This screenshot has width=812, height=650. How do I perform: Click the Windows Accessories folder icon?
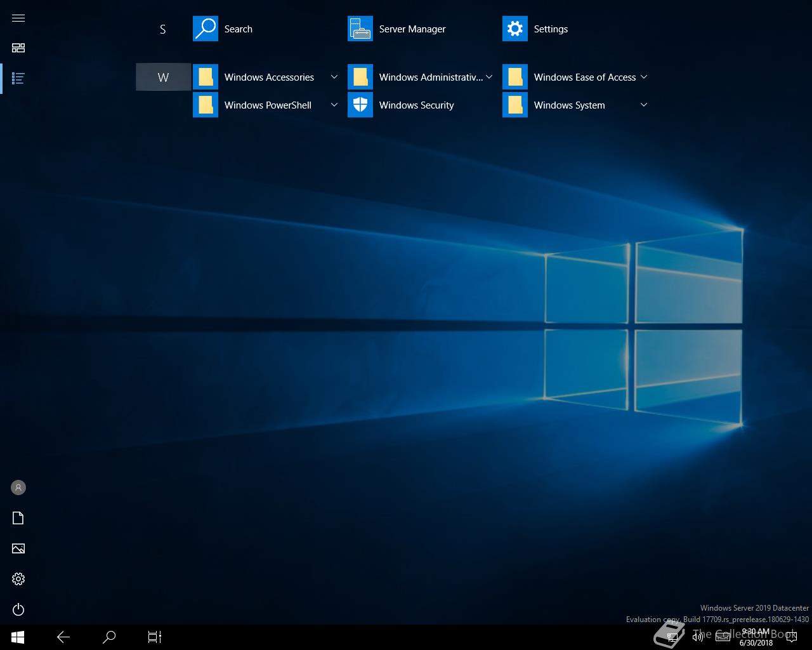pyautogui.click(x=206, y=77)
